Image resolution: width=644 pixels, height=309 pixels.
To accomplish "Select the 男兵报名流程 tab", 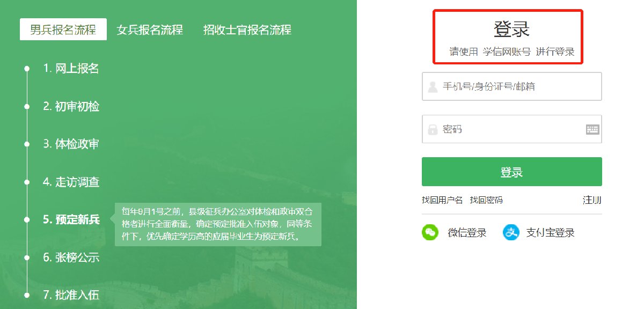I will pyautogui.click(x=63, y=30).
